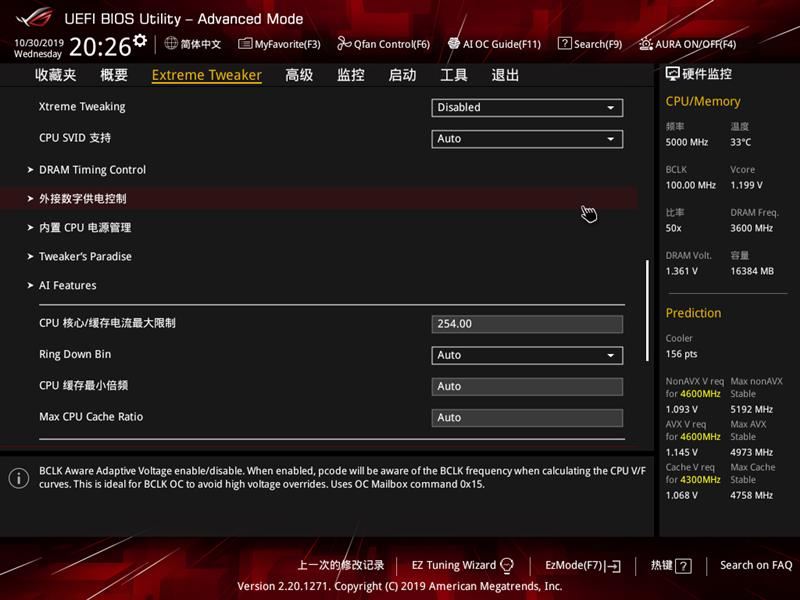
Task: Click the 5192 MHz Max nonAVX value
Action: pos(752,410)
